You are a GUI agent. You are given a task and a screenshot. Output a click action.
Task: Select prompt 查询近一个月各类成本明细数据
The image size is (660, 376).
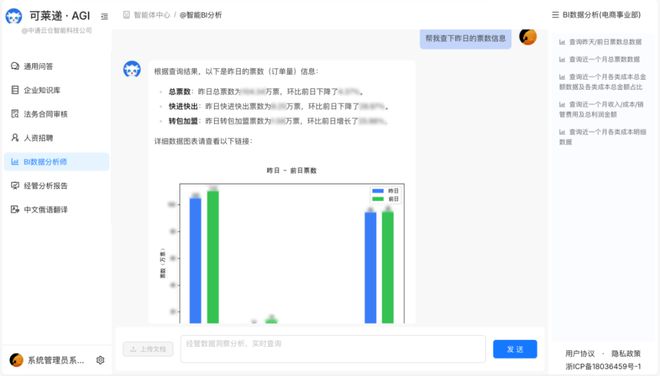pyautogui.click(x=602, y=137)
